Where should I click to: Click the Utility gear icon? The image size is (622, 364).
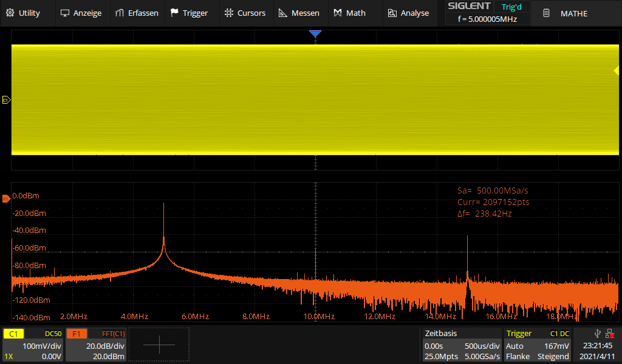10,13
